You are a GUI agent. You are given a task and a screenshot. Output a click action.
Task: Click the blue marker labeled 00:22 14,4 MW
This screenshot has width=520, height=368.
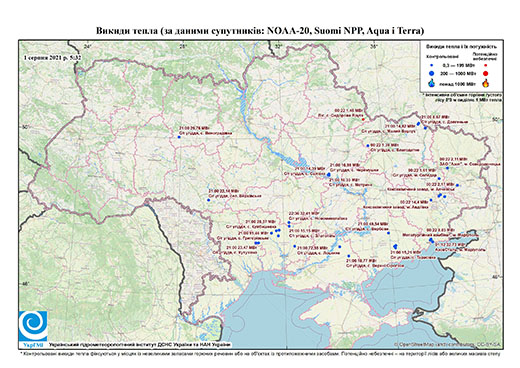pos(431,200)
